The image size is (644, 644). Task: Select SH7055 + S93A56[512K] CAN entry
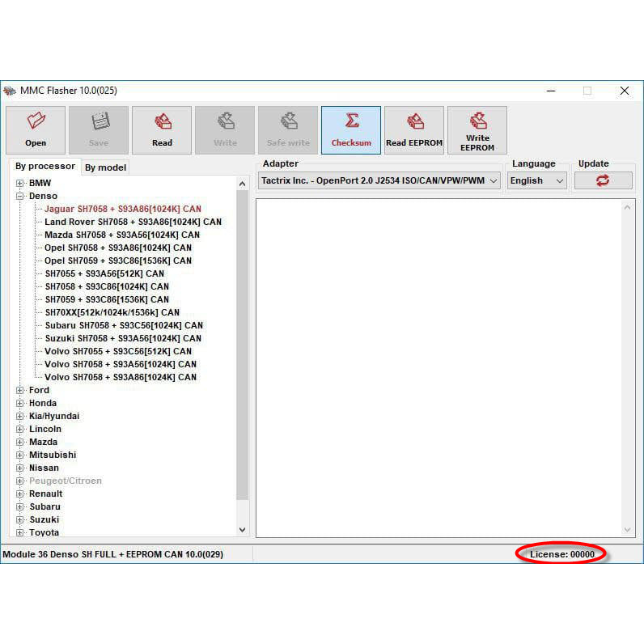pos(104,273)
